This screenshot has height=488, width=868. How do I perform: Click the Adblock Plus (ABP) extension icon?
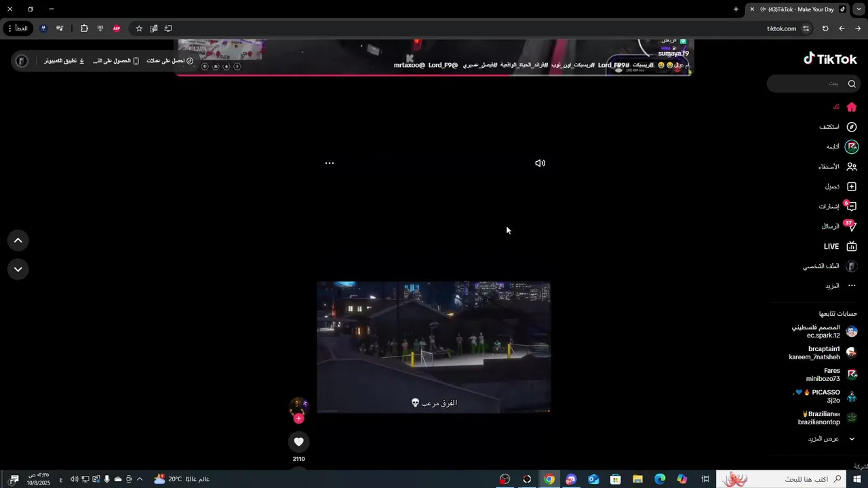117,28
